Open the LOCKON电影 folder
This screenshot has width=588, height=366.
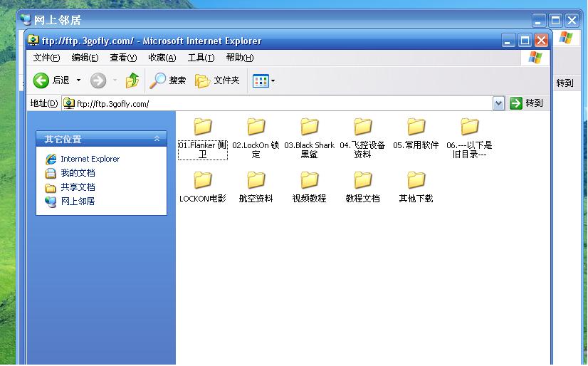(x=202, y=187)
